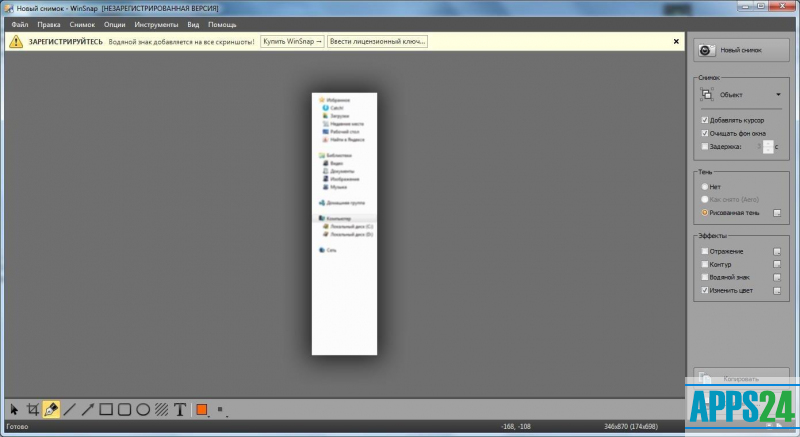Pick the Arrow line tool
800x437 pixels.
pos(88,409)
